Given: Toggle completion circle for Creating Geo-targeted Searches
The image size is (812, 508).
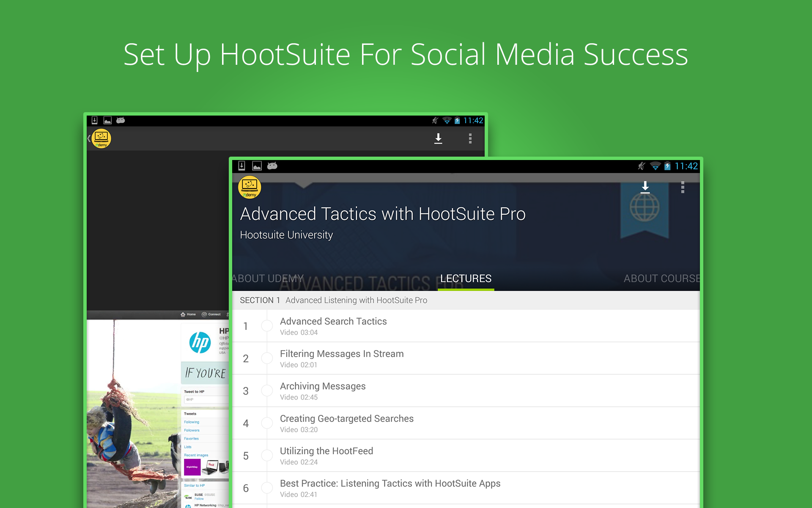Looking at the screenshot, I should pos(267,423).
